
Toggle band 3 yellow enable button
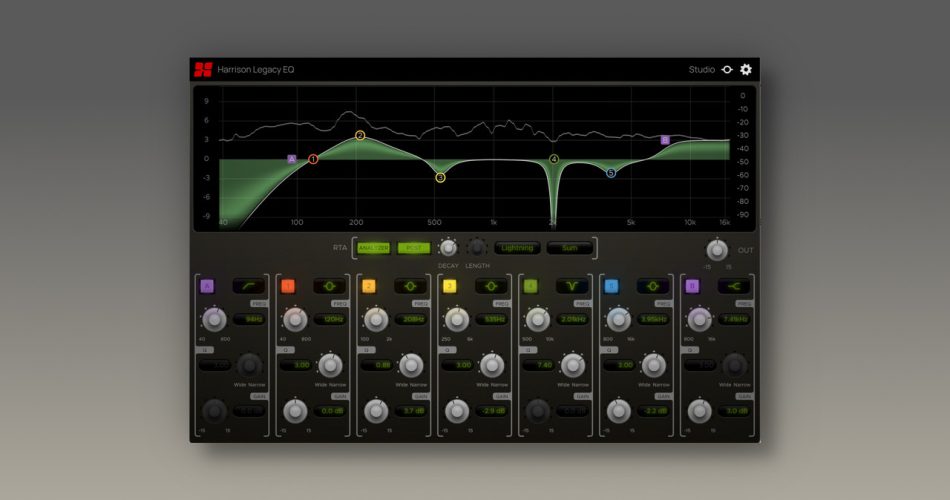pyautogui.click(x=450, y=286)
